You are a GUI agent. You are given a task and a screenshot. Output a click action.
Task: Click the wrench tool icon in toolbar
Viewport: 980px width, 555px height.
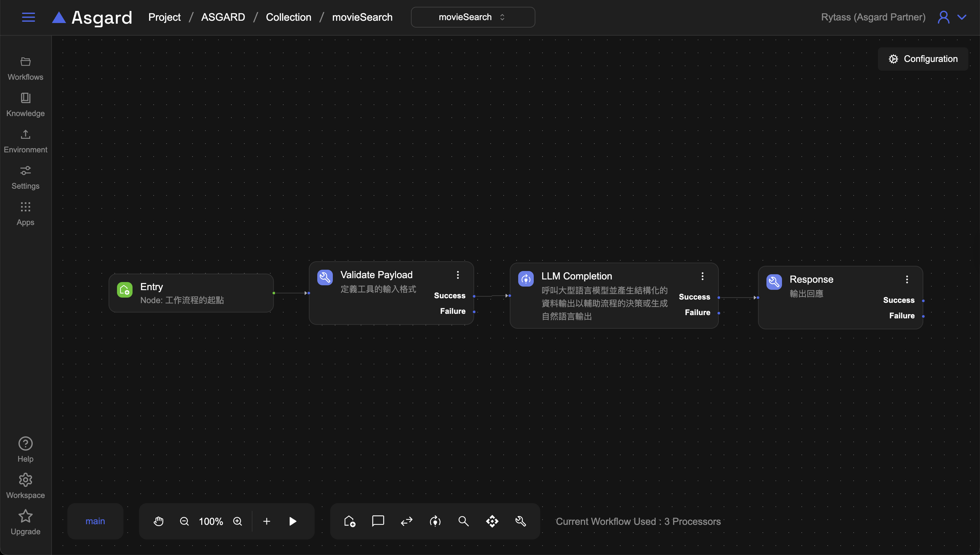click(x=520, y=521)
